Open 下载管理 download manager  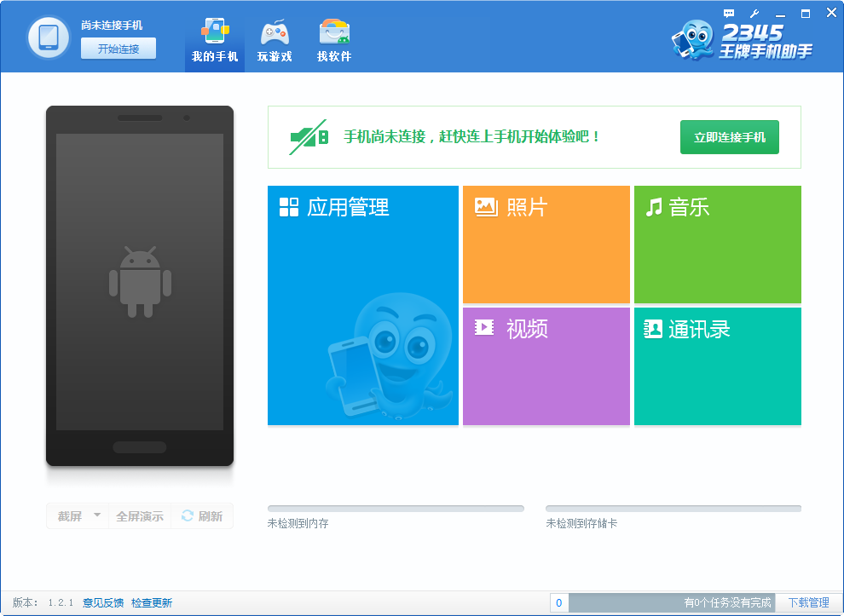pos(809,602)
